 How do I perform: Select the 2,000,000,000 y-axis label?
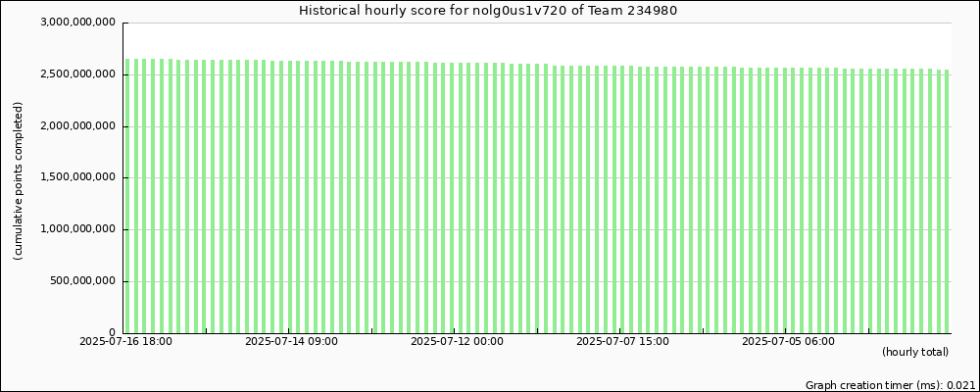tap(78, 126)
